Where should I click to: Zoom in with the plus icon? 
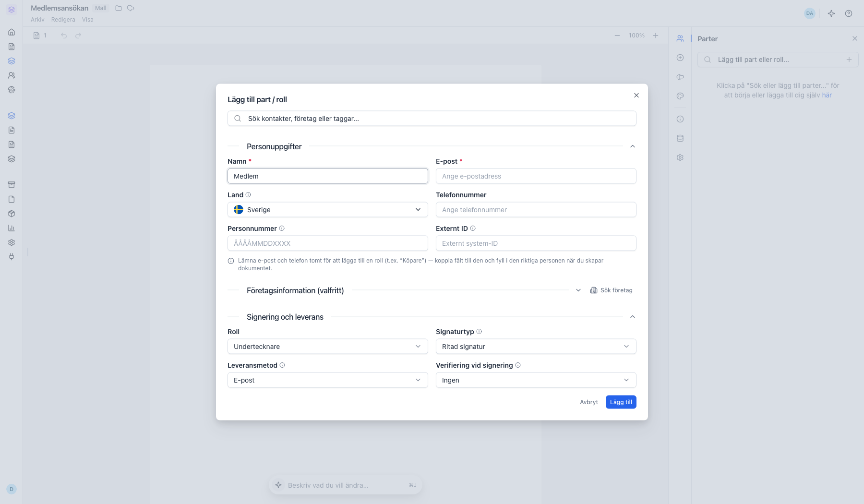[656, 36]
